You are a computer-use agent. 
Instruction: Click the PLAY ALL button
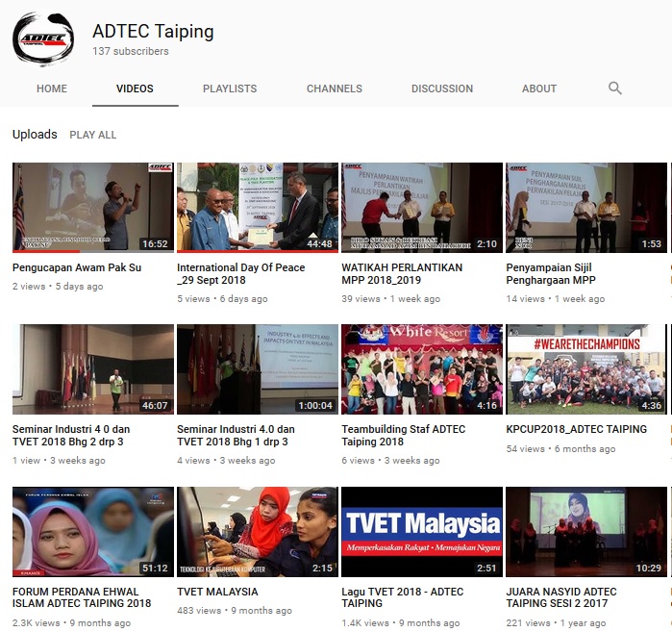click(93, 135)
